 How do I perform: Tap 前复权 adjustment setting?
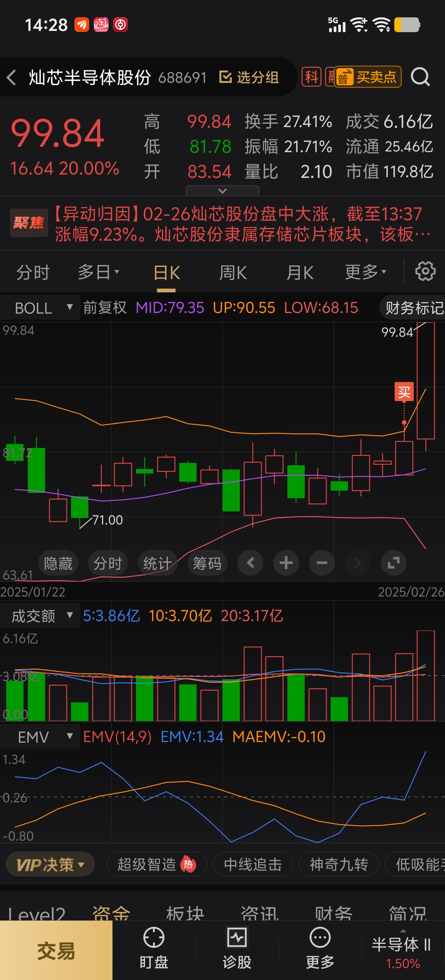click(105, 307)
